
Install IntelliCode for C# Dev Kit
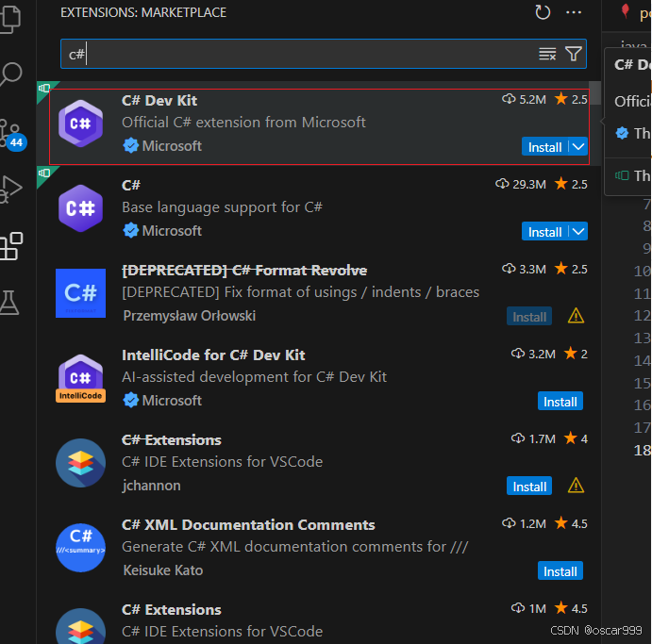click(x=560, y=402)
